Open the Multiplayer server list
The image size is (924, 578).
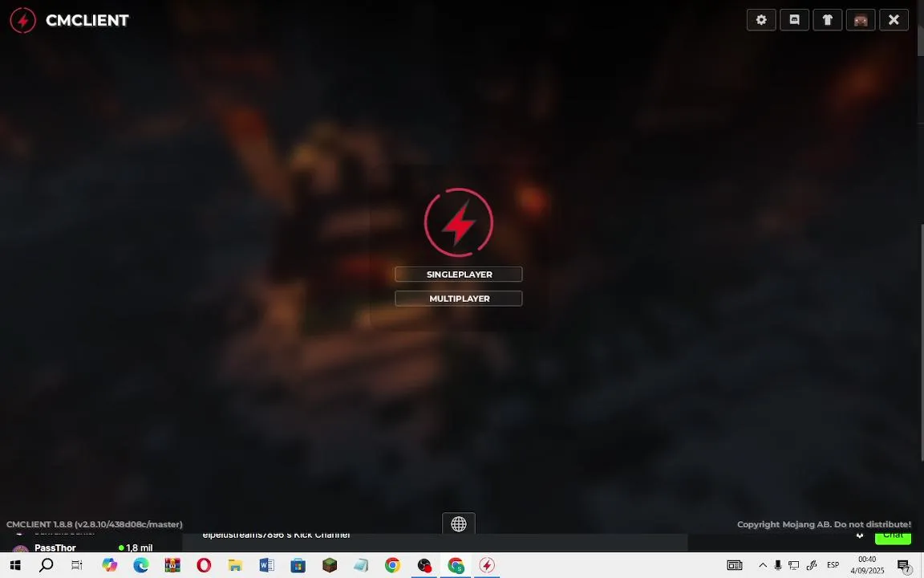pyautogui.click(x=459, y=299)
